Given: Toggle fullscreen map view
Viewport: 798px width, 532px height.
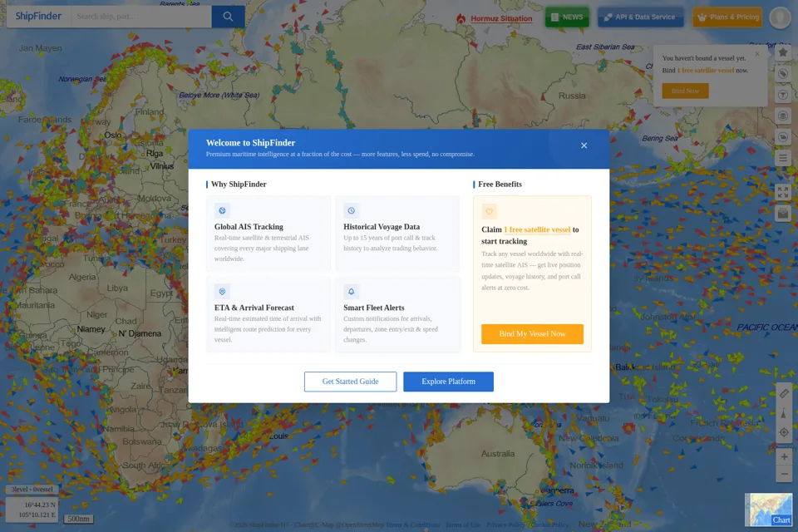Looking at the screenshot, I should [x=783, y=192].
